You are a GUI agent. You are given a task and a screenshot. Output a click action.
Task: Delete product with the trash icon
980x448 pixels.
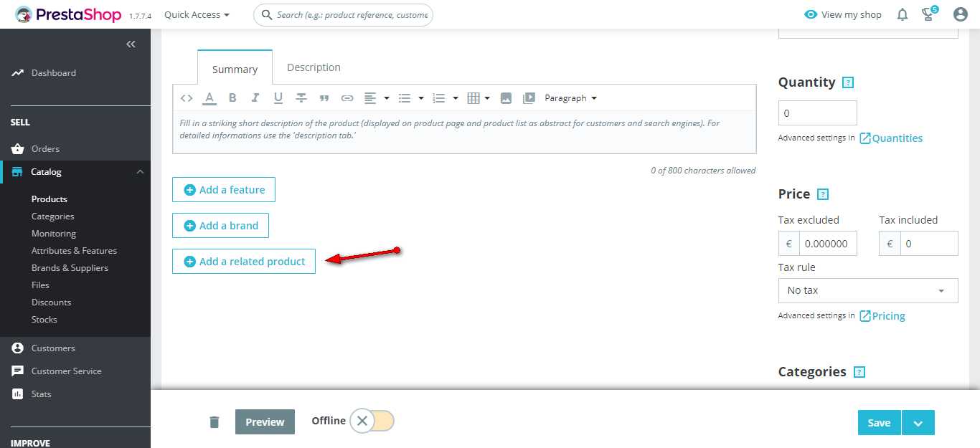coord(214,421)
